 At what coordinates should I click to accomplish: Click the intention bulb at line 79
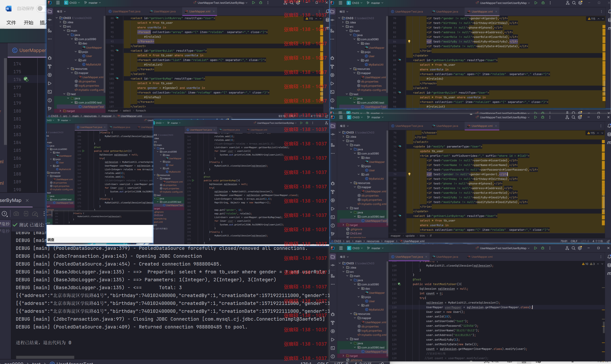409,174
